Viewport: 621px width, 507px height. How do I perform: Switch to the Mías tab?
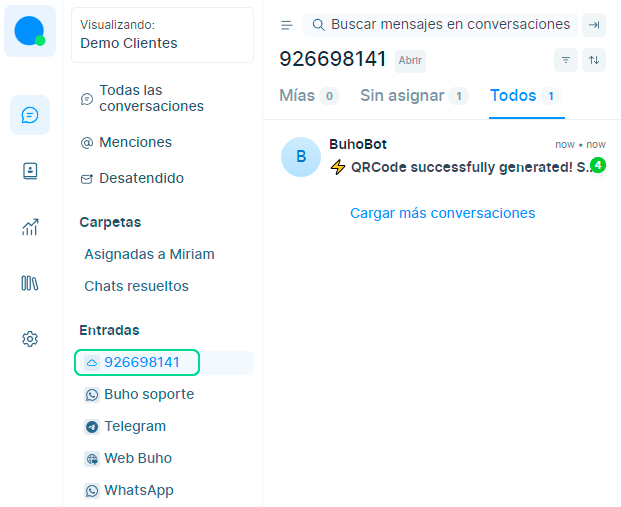point(308,96)
